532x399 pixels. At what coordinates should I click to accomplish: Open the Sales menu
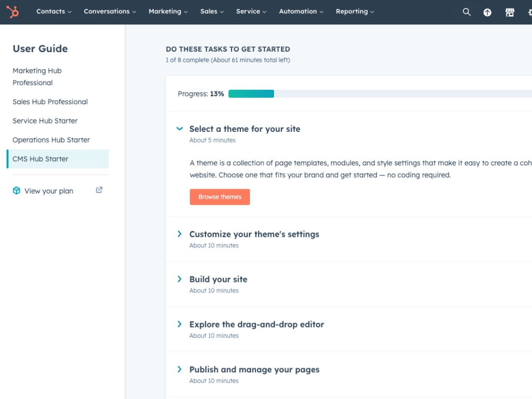click(212, 12)
